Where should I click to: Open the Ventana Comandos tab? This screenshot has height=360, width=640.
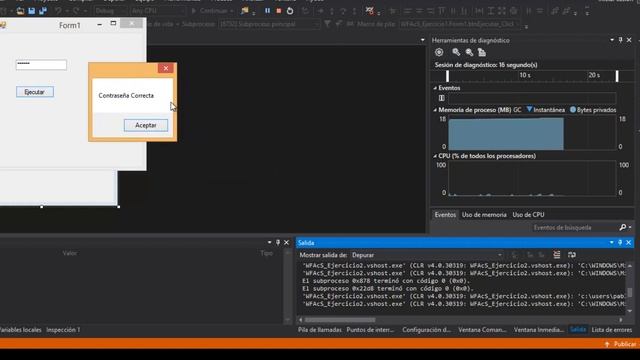point(482,330)
